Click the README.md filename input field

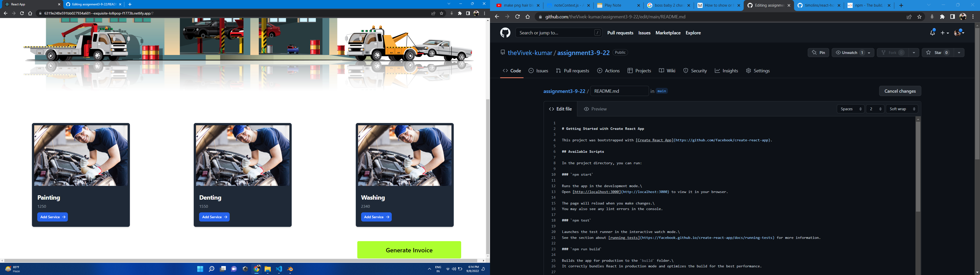tap(619, 91)
